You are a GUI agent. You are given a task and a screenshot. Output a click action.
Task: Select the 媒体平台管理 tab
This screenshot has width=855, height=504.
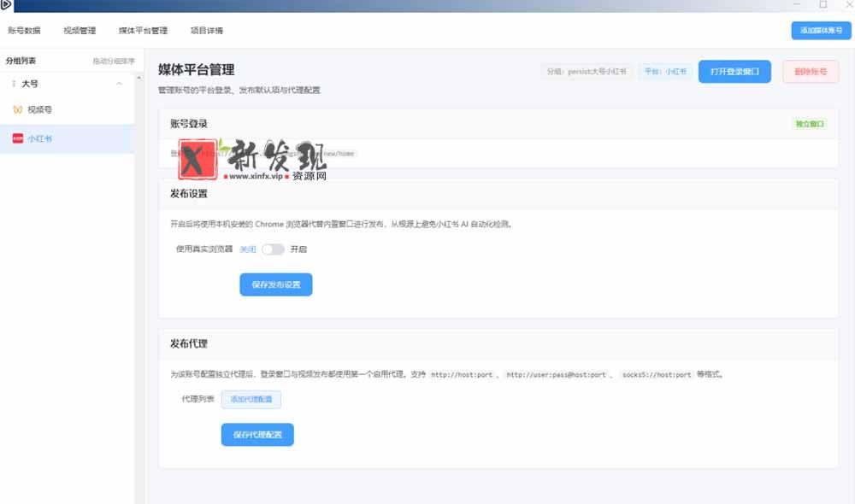143,31
